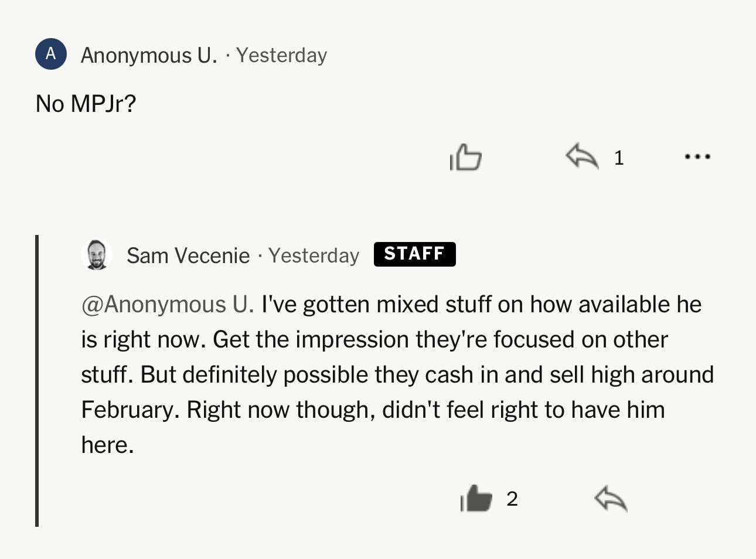Click the Yesterday timestamp on Anonymous U.'s comment
Screen dimensions: 756x559
(x=282, y=54)
